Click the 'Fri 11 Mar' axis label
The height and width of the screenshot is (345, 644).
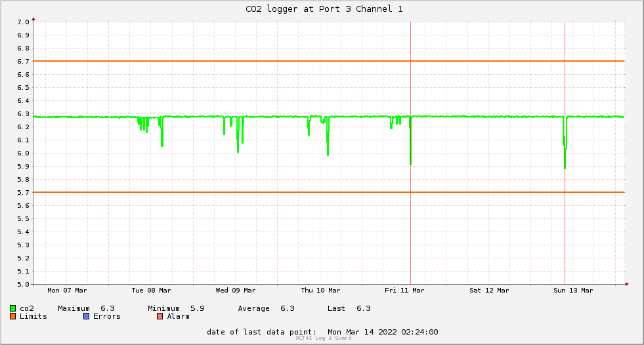coord(404,291)
